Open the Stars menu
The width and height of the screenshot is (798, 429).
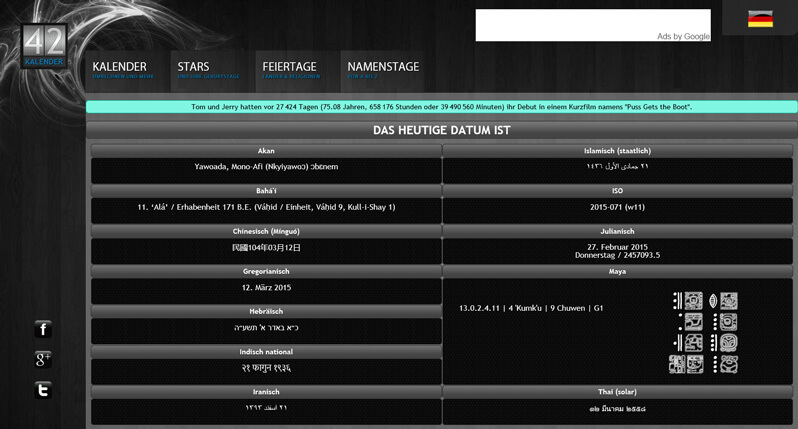[x=208, y=70]
